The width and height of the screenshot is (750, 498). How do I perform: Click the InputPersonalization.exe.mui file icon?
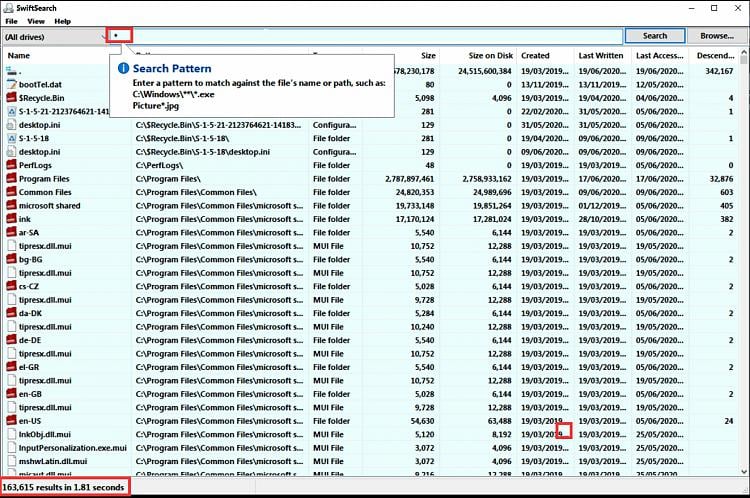(x=11, y=448)
